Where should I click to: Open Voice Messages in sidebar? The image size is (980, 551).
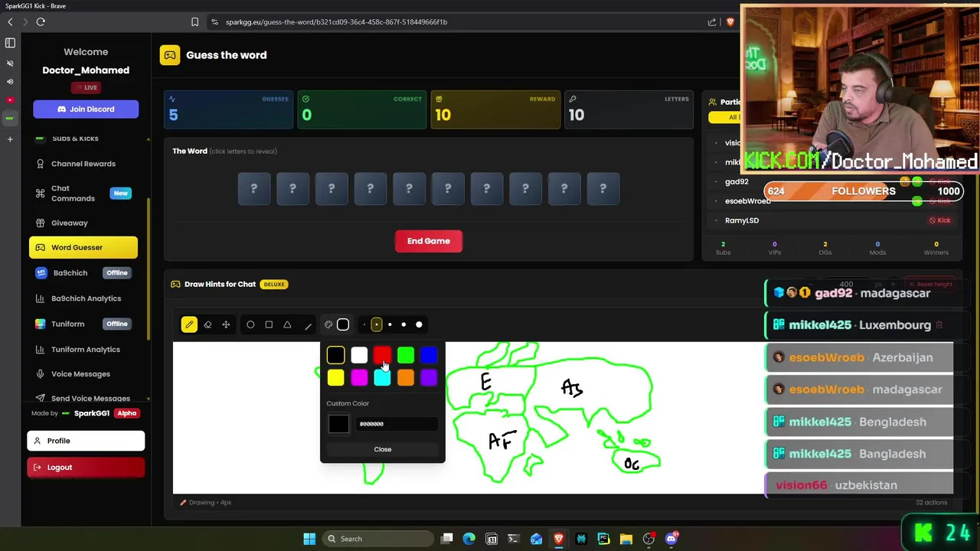point(83,373)
